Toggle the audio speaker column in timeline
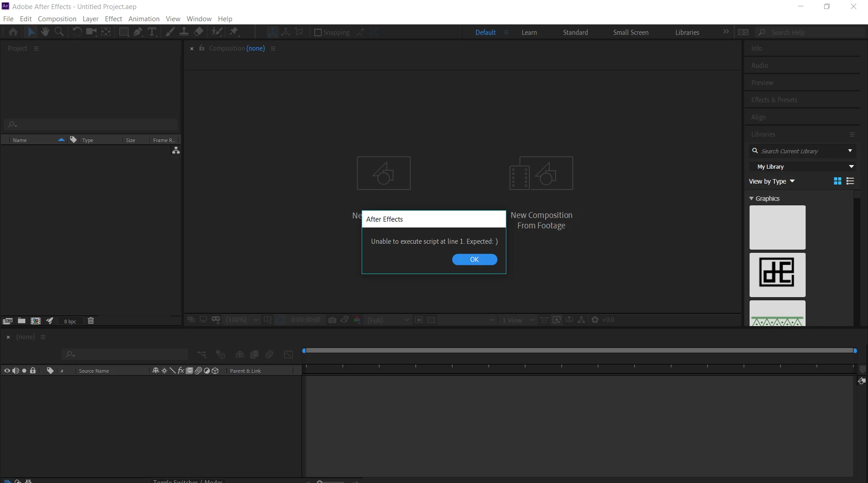The width and height of the screenshot is (868, 483). (15, 371)
